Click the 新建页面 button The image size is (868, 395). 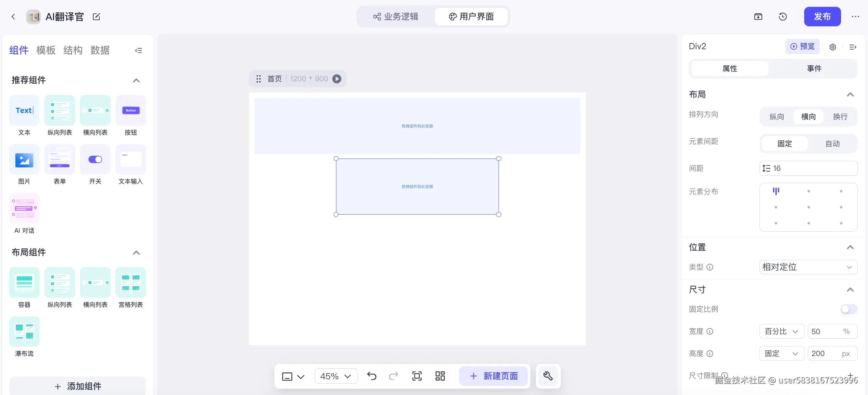[x=493, y=376]
